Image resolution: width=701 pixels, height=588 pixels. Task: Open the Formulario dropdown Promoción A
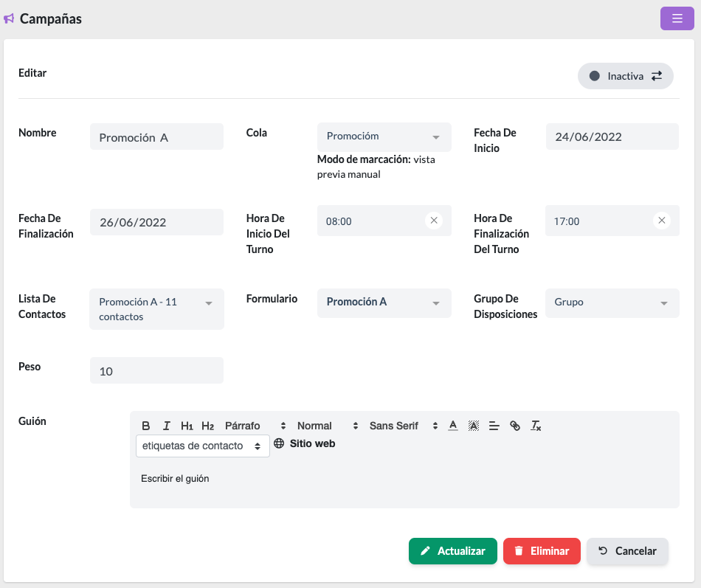click(x=384, y=302)
